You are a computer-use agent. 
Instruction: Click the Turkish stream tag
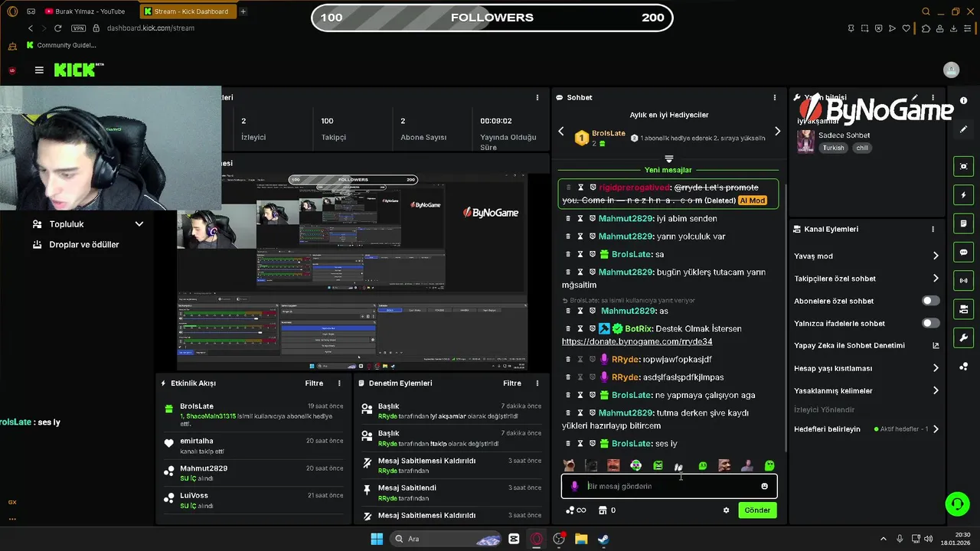(833, 148)
